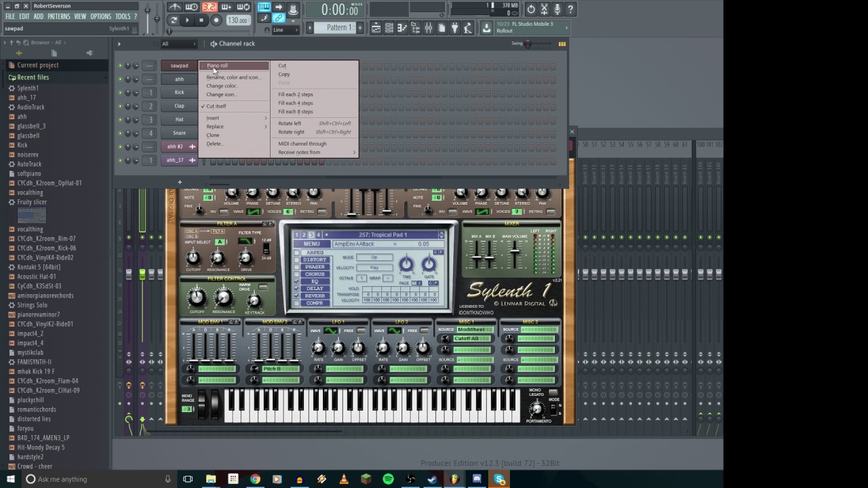The height and width of the screenshot is (488, 868).
Task: Toggle the DISTORT effect checkbox
Action: click(x=296, y=260)
